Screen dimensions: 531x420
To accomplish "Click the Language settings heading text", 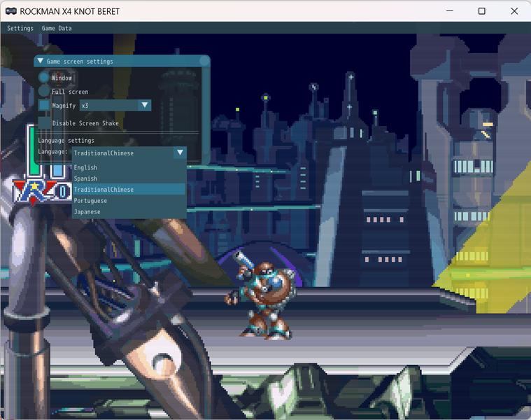I will coord(66,141).
